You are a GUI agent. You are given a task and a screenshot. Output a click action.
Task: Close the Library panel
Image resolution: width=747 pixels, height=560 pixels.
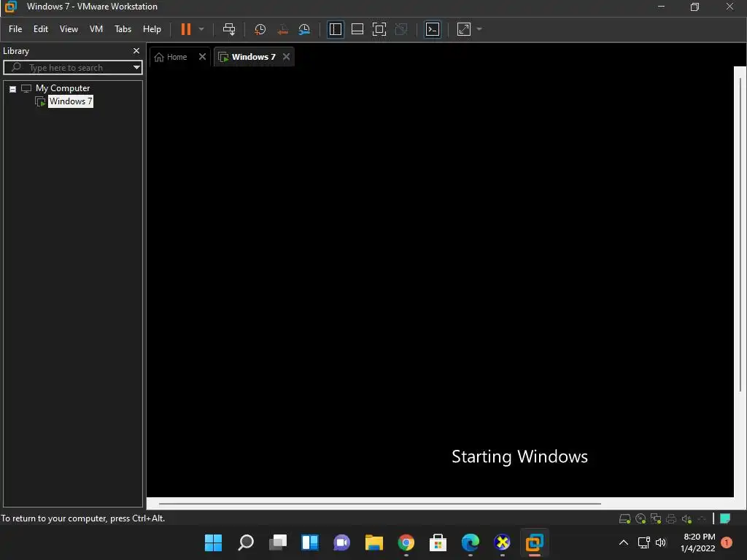[136, 51]
